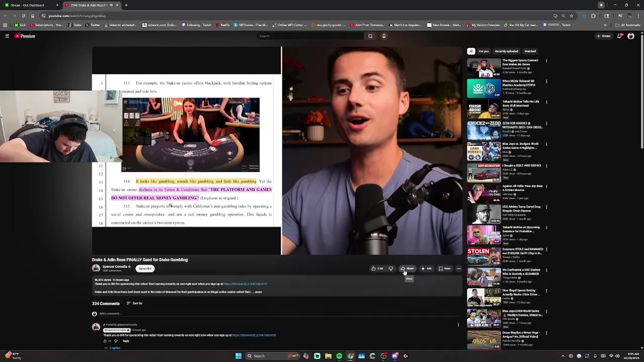Click the YouTube search input box

(x=310, y=36)
